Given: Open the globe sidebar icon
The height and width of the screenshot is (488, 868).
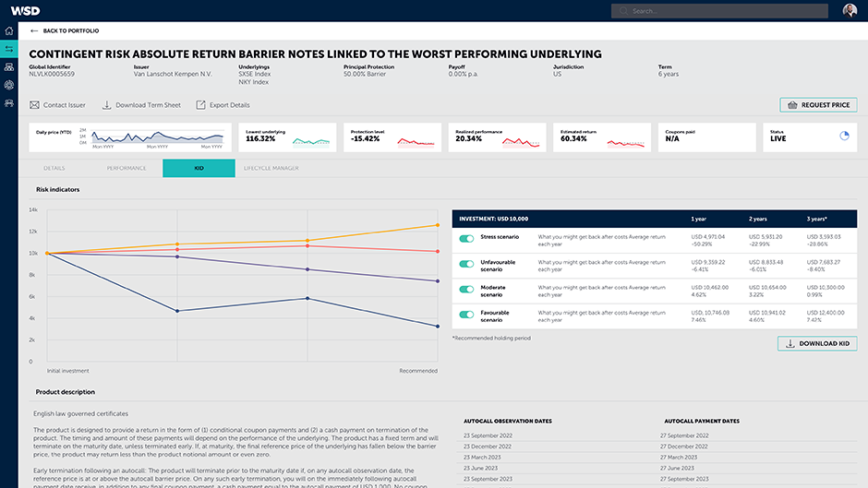Looking at the screenshot, I should (9, 85).
